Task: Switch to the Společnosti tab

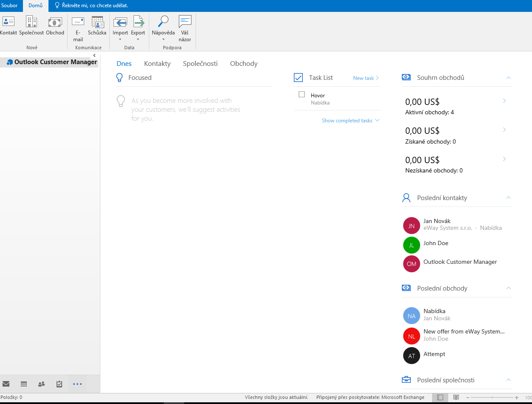Action: pyautogui.click(x=200, y=64)
